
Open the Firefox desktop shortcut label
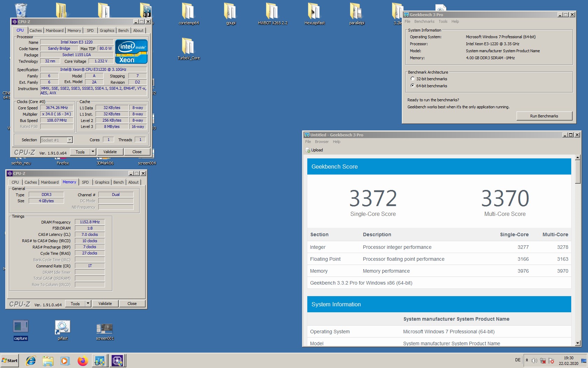(63, 163)
